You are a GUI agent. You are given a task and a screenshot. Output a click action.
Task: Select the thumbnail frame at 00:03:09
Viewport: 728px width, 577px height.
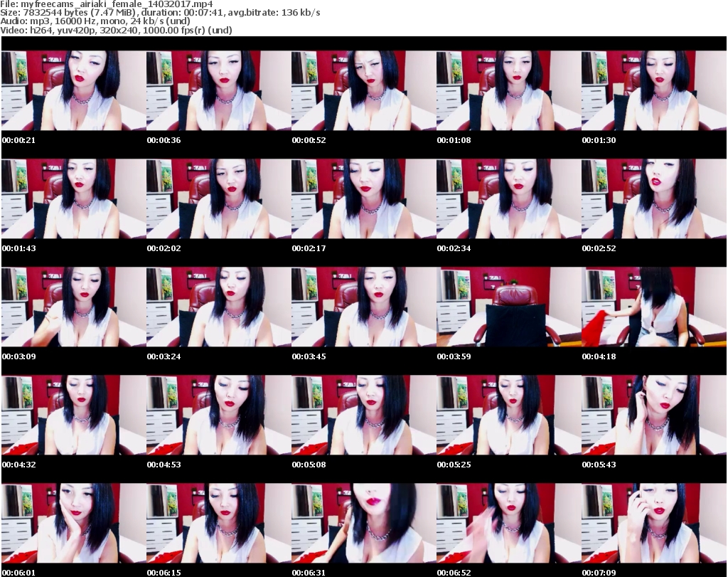73,307
